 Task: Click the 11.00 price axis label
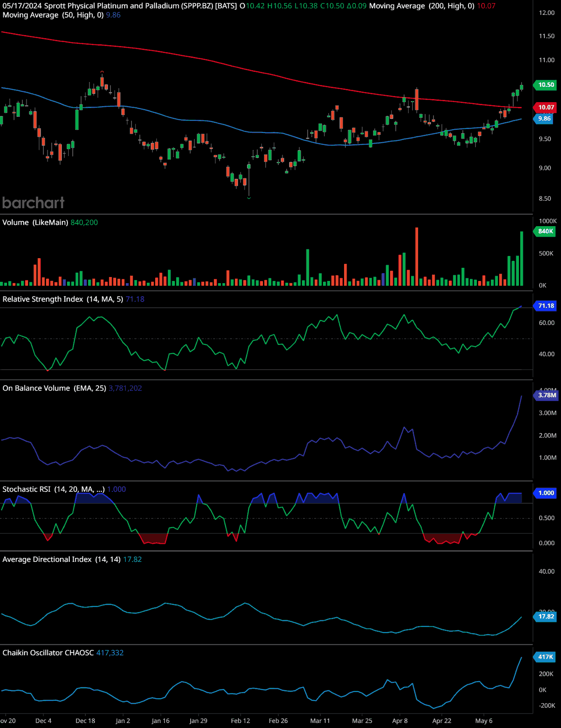[x=547, y=60]
